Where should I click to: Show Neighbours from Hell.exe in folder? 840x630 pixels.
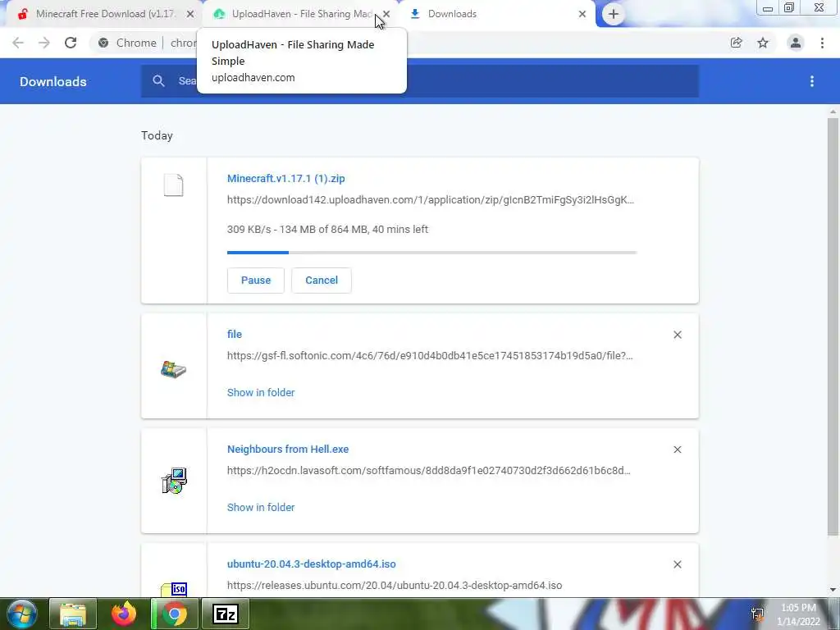[x=261, y=507]
